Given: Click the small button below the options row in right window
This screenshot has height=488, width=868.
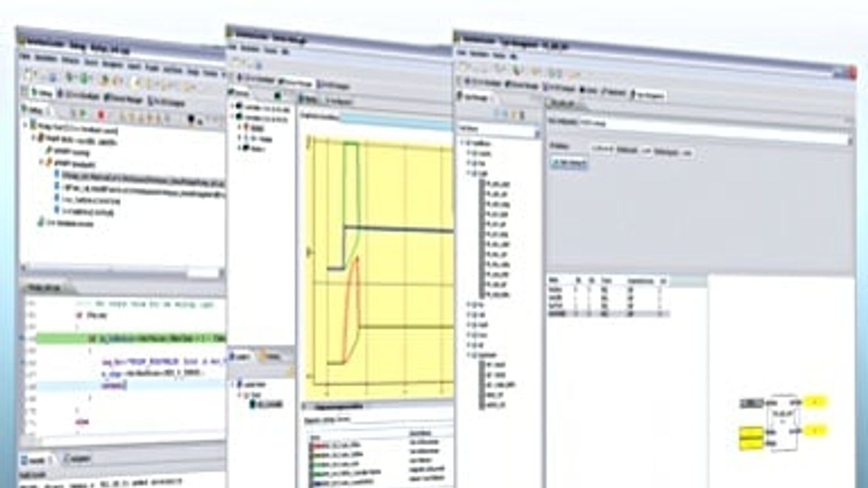Looking at the screenshot, I should [x=568, y=164].
